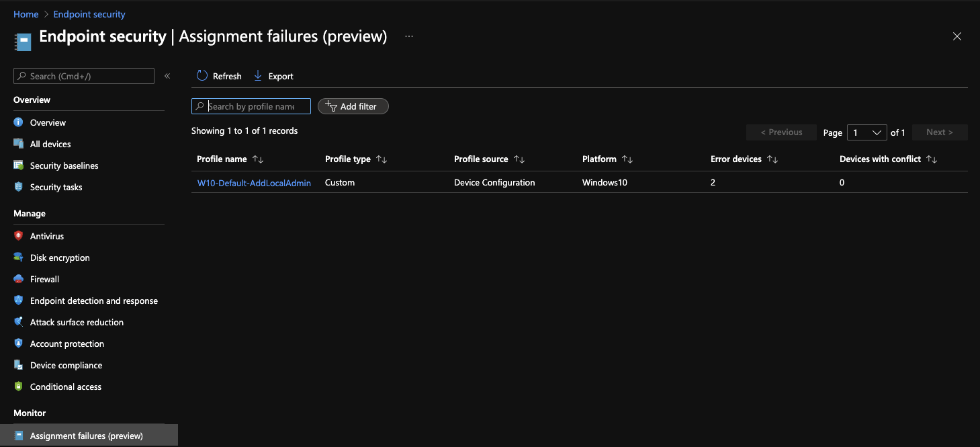Click the Refresh circular arrow icon
This screenshot has height=447, width=980.
[x=202, y=76]
